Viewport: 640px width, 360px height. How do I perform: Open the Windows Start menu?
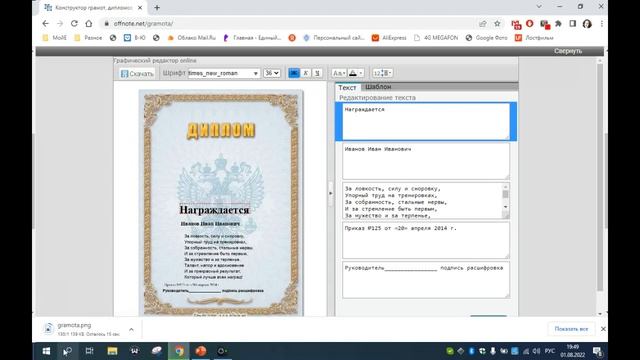click(x=46, y=351)
